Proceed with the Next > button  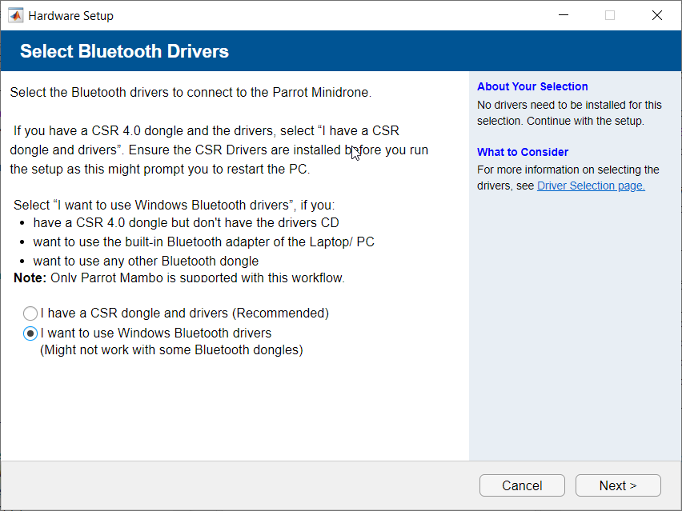click(617, 485)
